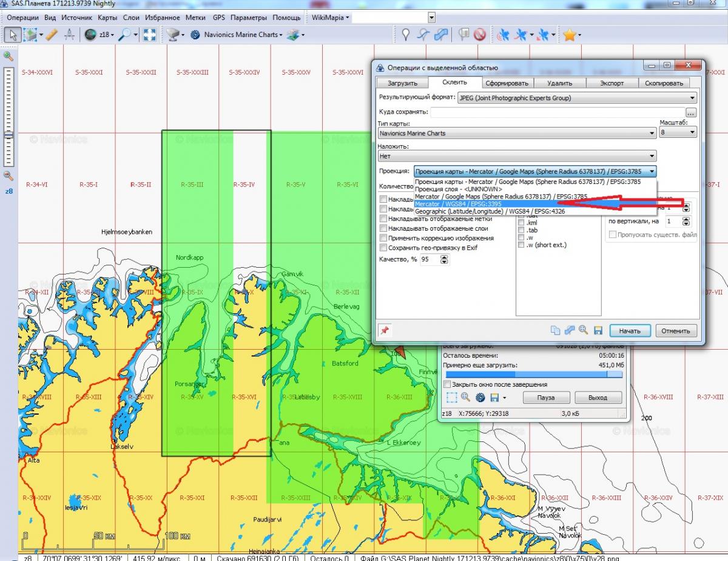The height and width of the screenshot is (561, 728).
Task: Click the 'Пауза' button in download window
Action: pos(545,398)
